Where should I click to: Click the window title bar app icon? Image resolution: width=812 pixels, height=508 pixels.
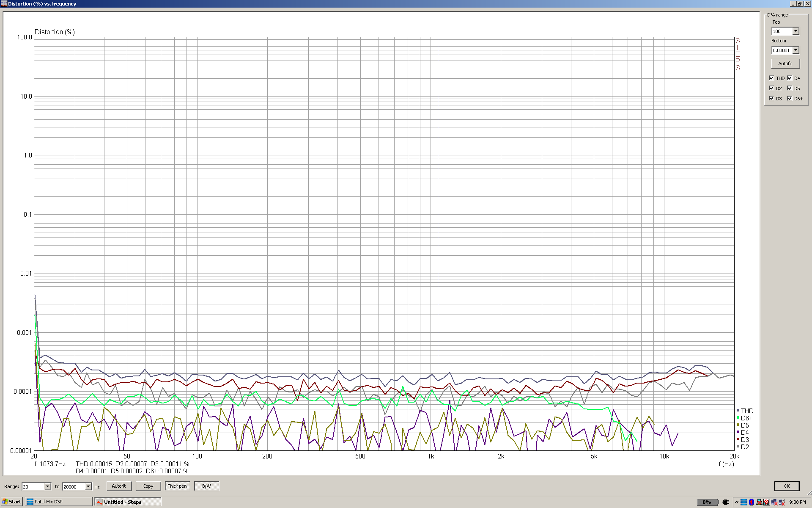[4, 3]
